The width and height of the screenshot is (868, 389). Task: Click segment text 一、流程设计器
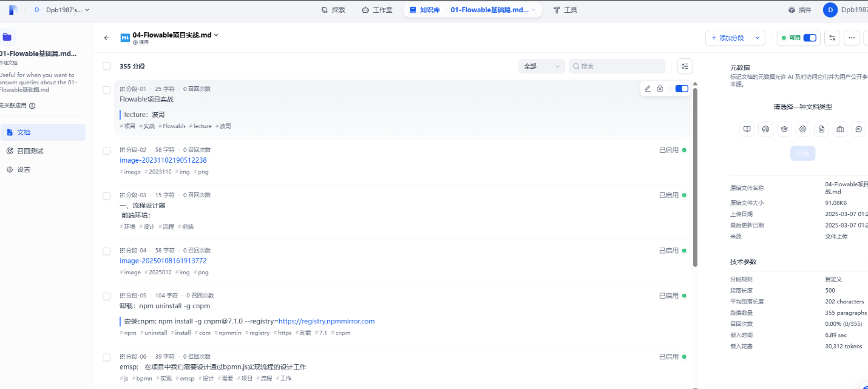coord(142,205)
